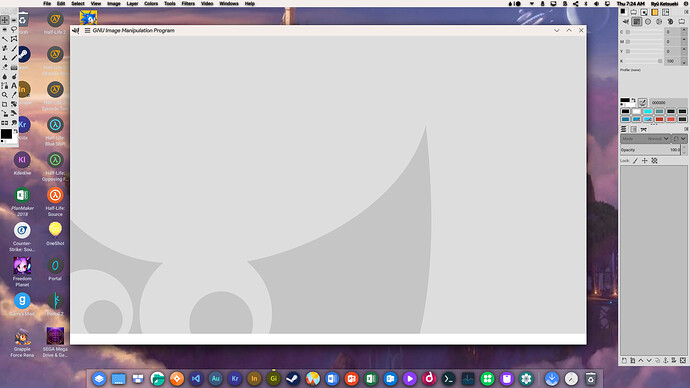Click the hex color field 000000

coord(668,102)
